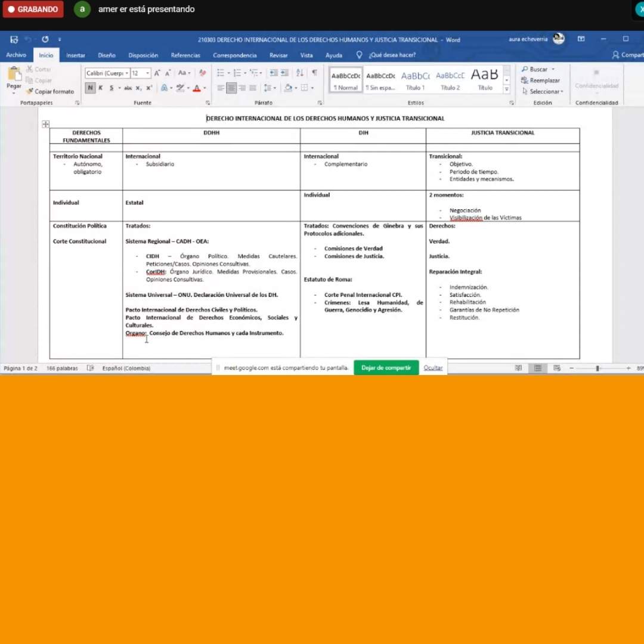This screenshot has height=644, width=644.
Task: Shrink font size with the smaller A
Action: click(x=168, y=73)
